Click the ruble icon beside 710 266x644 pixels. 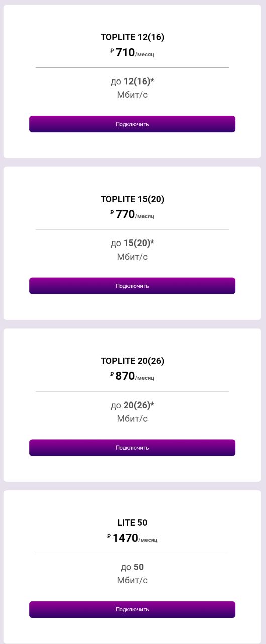coord(112,50)
